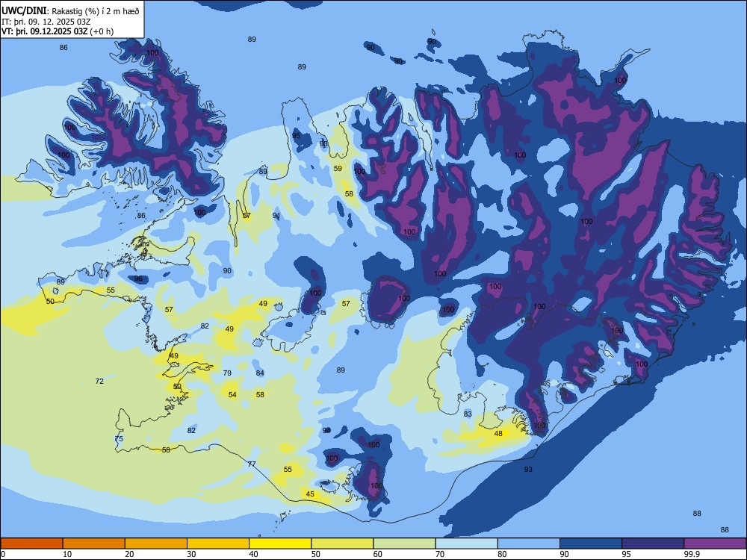Screen dimensions: 747x560
Task: Click the map humidity value 77
Action: point(252,464)
